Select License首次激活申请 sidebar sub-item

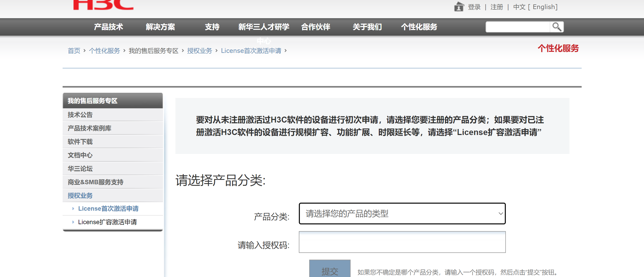point(108,209)
